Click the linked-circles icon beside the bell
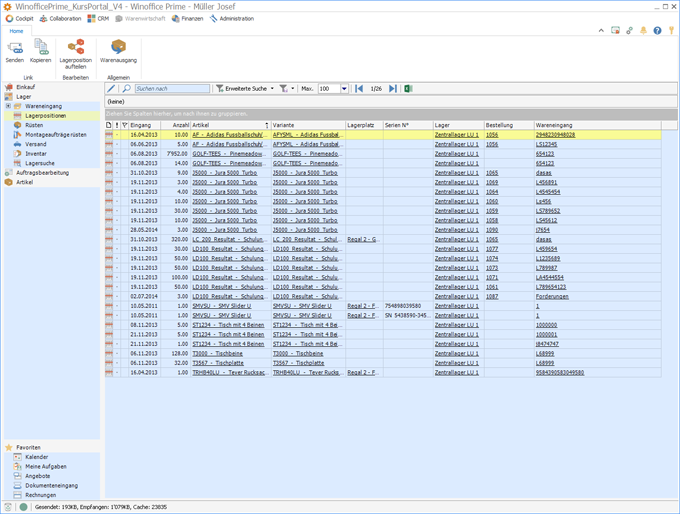The image size is (680, 514). [629, 30]
